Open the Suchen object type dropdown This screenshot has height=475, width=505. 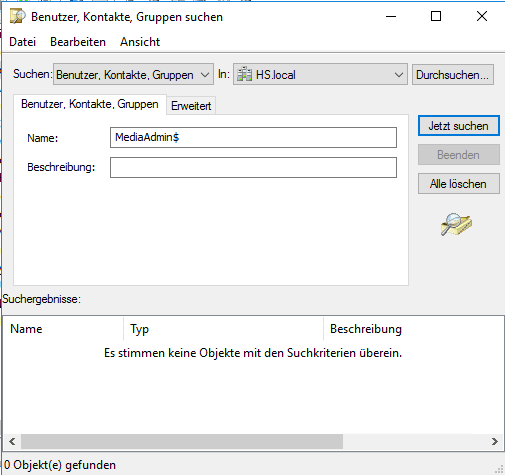pos(133,74)
